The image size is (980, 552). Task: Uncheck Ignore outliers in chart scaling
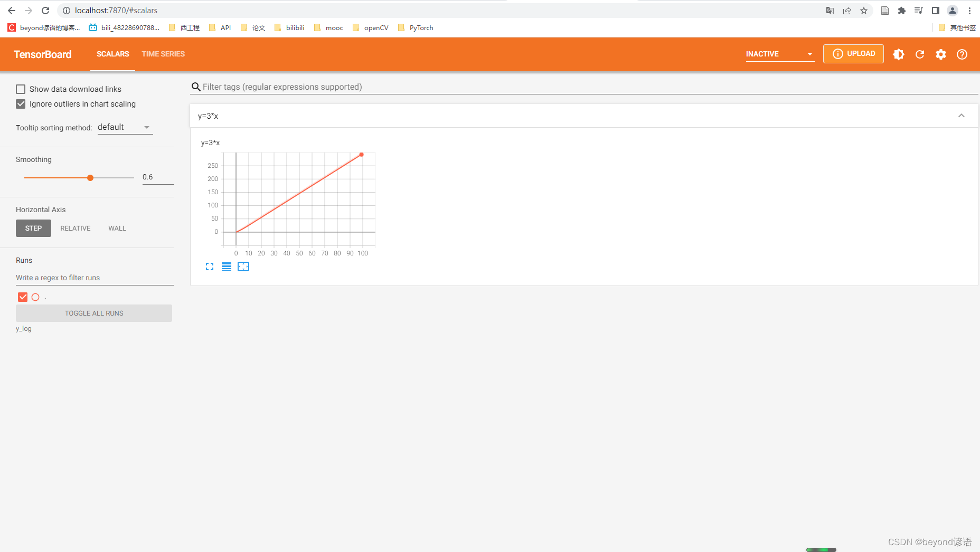click(x=21, y=104)
